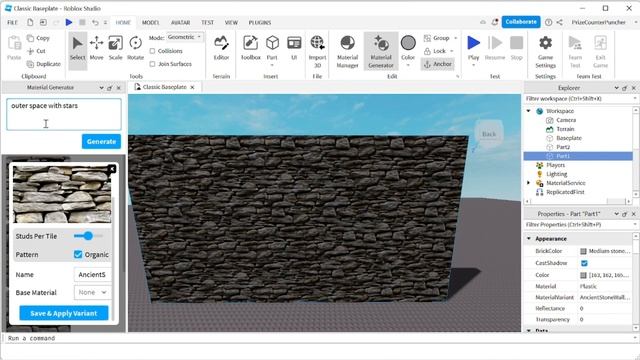This screenshot has height=360, width=640.
Task: Click the Resume test button
Action: click(x=495, y=48)
